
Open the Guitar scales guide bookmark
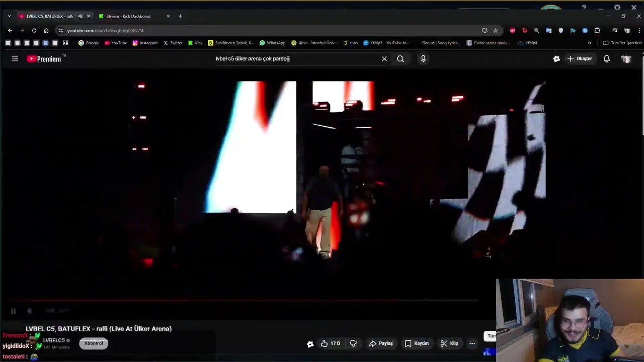click(489, 43)
